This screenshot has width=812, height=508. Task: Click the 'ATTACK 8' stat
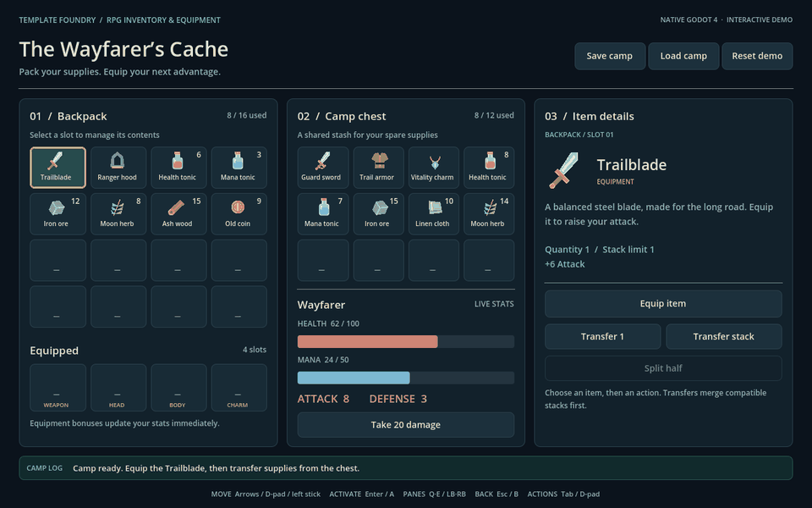click(323, 399)
